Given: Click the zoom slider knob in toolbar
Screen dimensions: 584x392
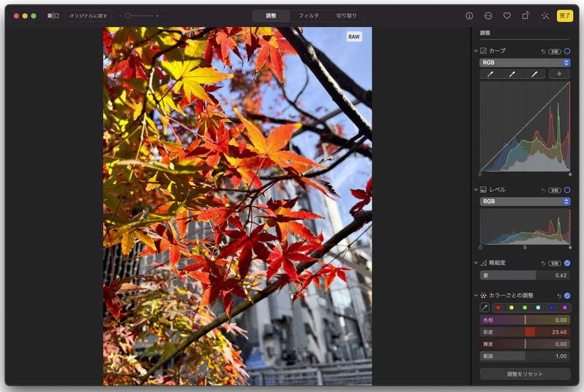Looking at the screenshot, I should point(128,15).
